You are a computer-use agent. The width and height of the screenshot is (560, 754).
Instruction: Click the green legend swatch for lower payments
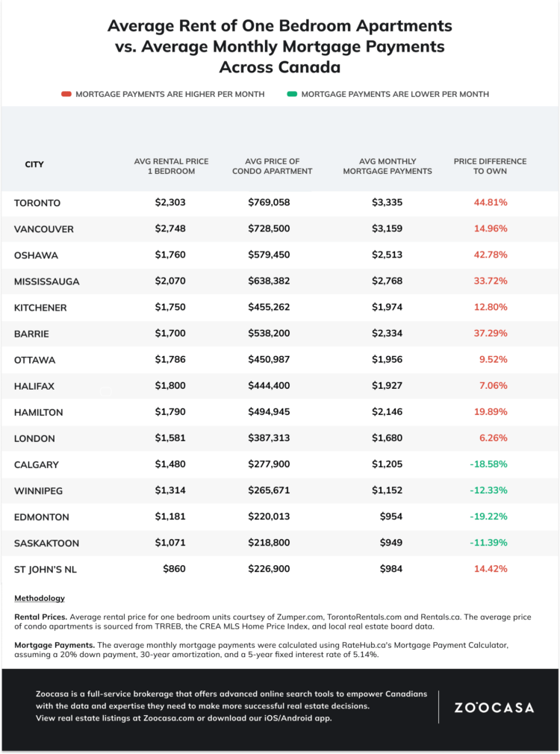click(x=292, y=94)
